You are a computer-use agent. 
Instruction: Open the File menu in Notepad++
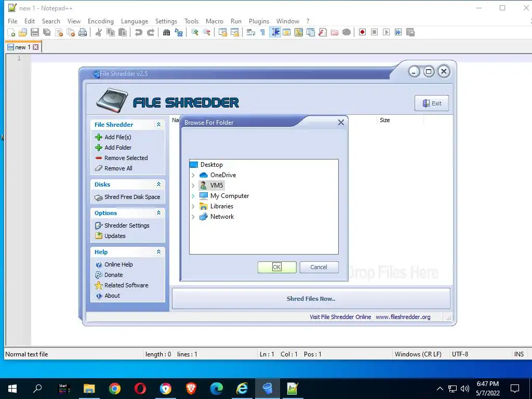[x=12, y=21]
